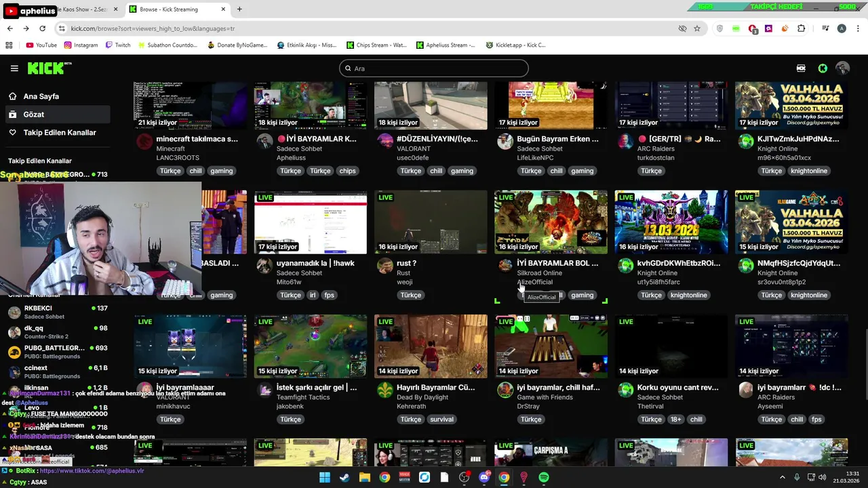The width and height of the screenshot is (868, 488).
Task: Open the Chips Stream bookmark
Action: point(376,45)
